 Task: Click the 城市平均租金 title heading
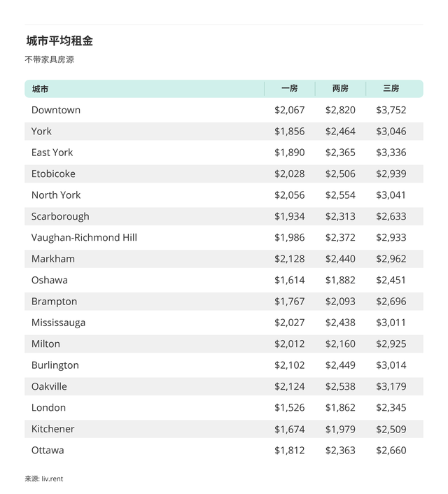[59, 41]
